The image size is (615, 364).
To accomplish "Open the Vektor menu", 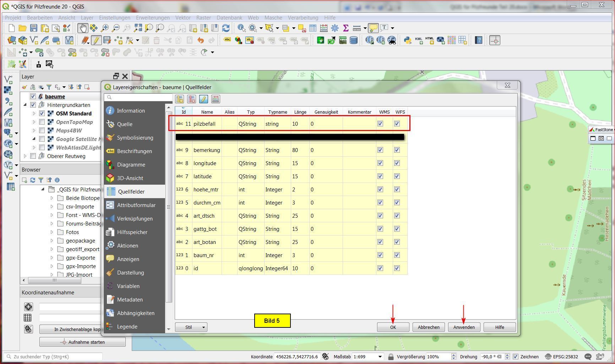I will click(183, 18).
